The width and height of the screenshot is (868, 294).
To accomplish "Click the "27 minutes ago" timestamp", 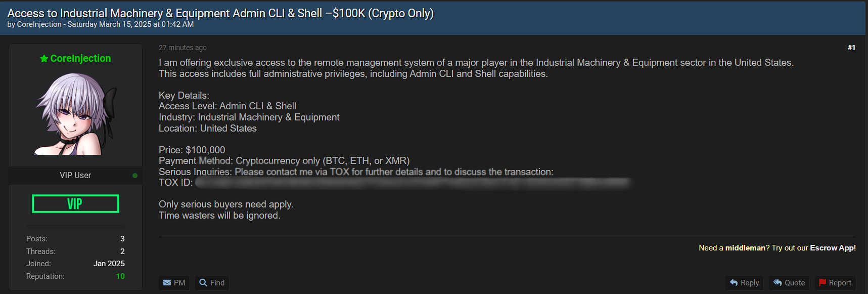I will 182,48.
